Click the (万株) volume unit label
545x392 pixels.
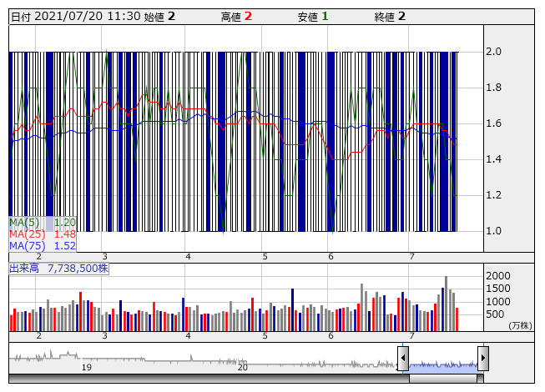tap(518, 325)
